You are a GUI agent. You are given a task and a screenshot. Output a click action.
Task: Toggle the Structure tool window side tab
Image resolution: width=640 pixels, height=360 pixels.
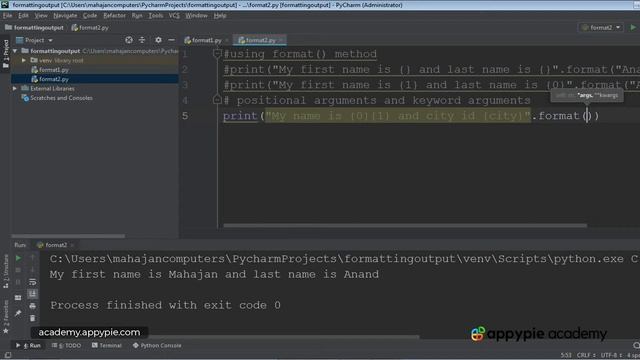(x=5, y=271)
